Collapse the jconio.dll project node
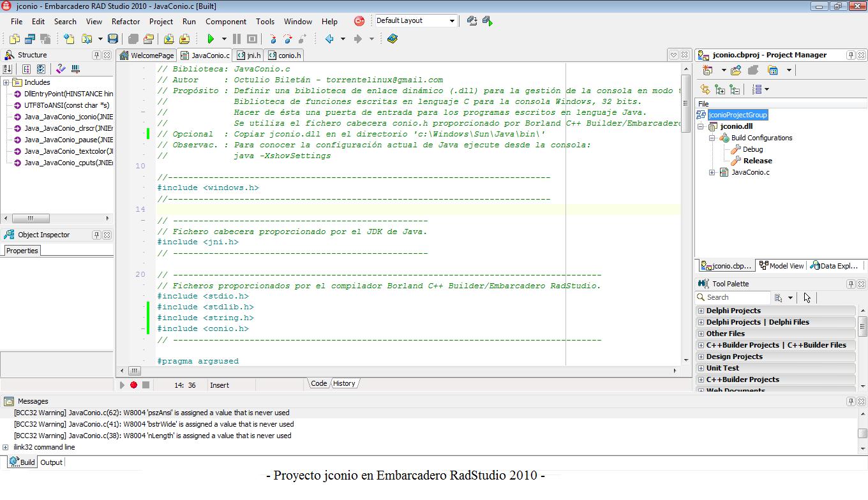 point(701,126)
